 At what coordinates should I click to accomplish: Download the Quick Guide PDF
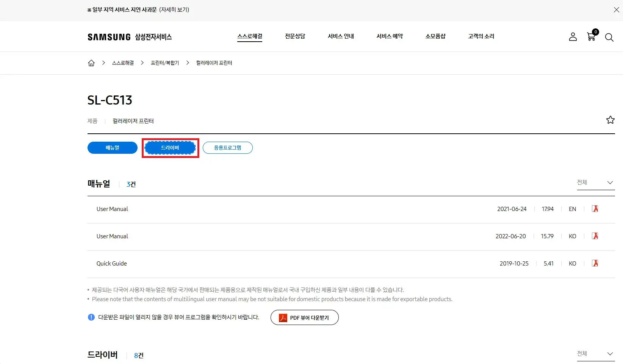595,263
